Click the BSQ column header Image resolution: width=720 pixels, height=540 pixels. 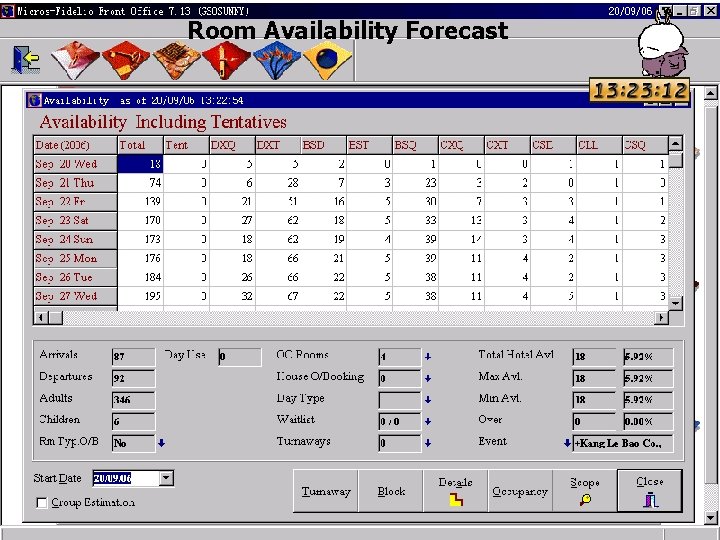coord(416,145)
